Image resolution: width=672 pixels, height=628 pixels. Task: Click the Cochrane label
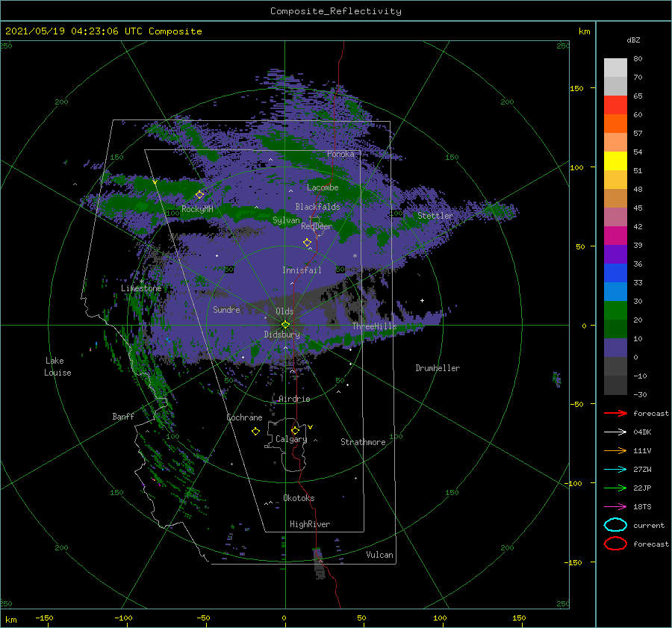244,417
